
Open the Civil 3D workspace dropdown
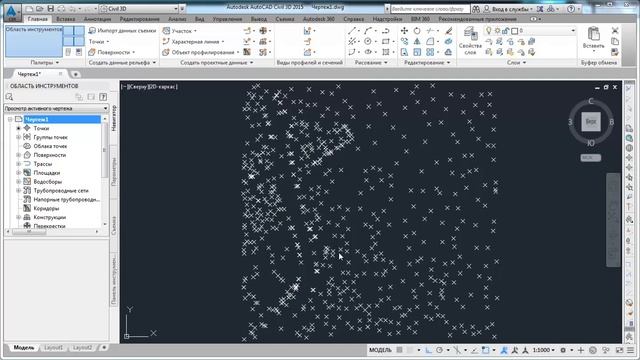pos(139,9)
